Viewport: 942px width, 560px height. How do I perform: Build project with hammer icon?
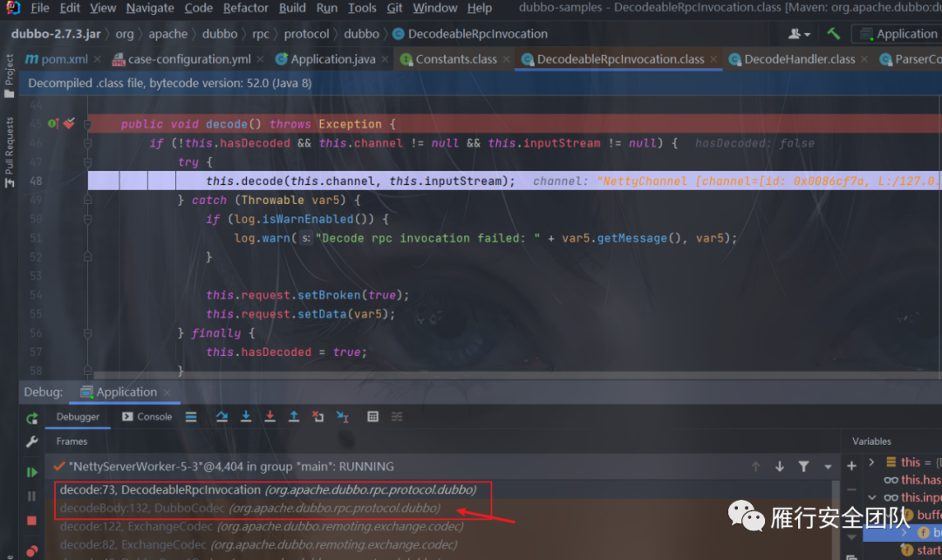[833, 34]
